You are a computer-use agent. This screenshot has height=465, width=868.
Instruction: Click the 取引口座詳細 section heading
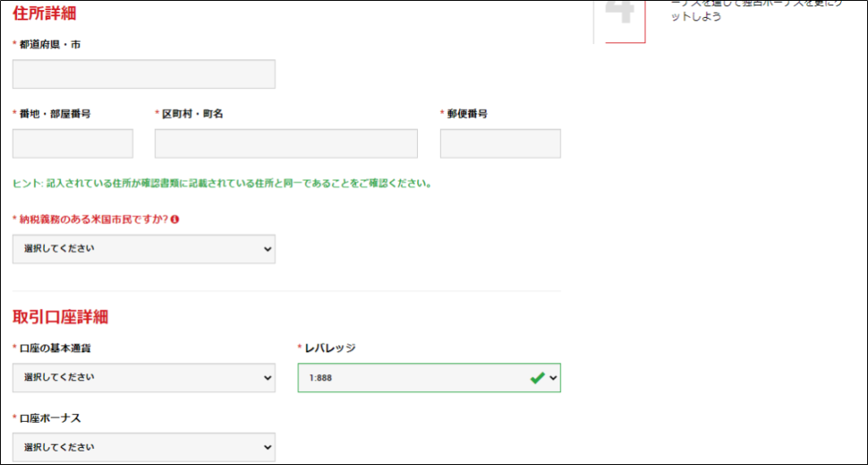[60, 317]
